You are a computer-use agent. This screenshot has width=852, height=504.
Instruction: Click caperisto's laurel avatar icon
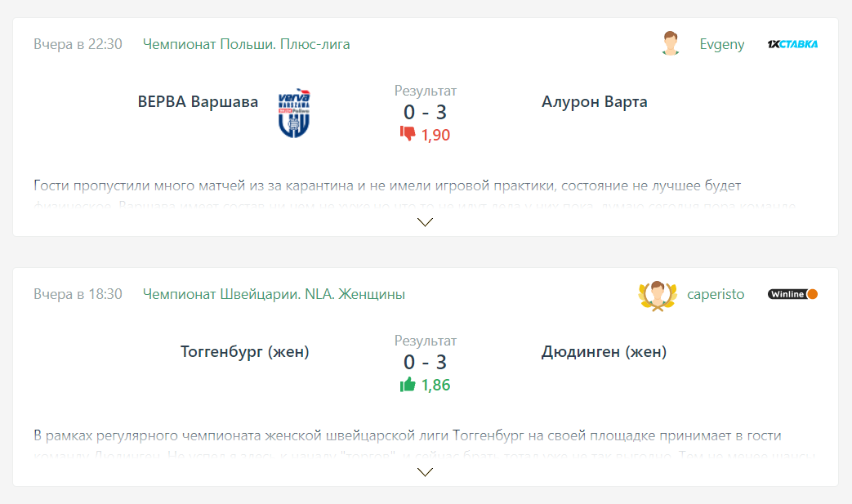pyautogui.click(x=658, y=295)
